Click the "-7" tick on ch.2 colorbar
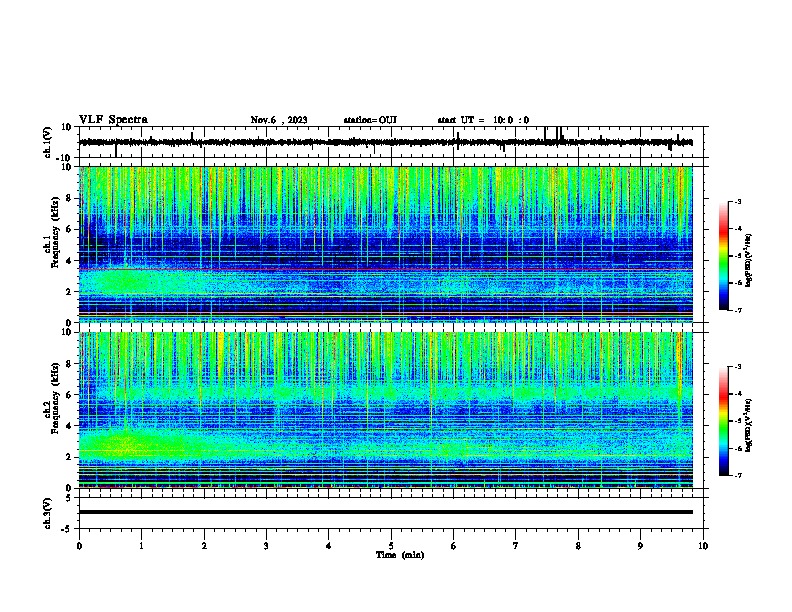This screenshot has width=792, height=612. click(x=737, y=476)
